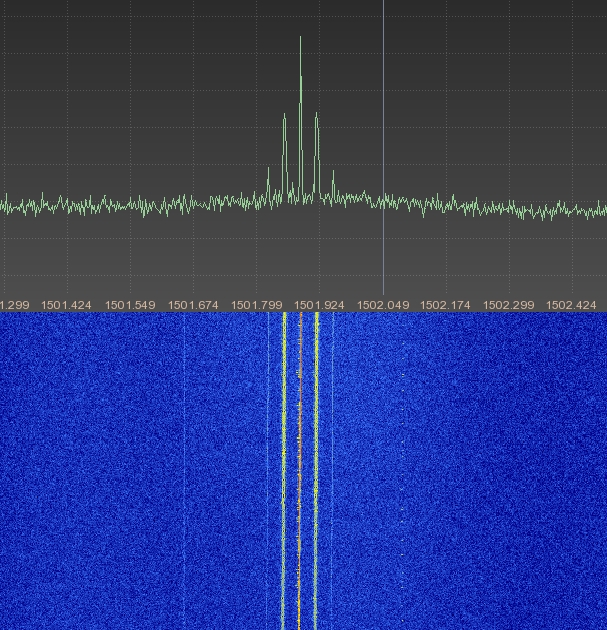The image size is (607, 630).
Task: Click the 1501.799 frequency label
Action: 256,304
